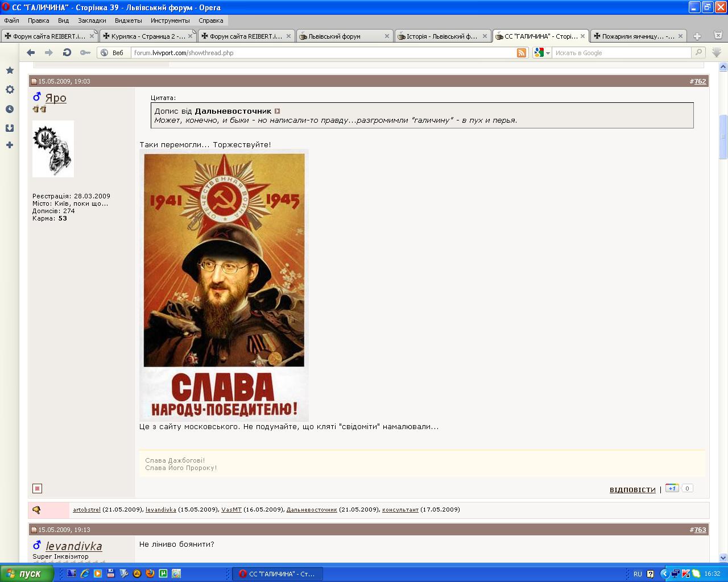The height and width of the screenshot is (582, 728).
Task: Open AIMP quick launch icon
Action: click(137, 573)
